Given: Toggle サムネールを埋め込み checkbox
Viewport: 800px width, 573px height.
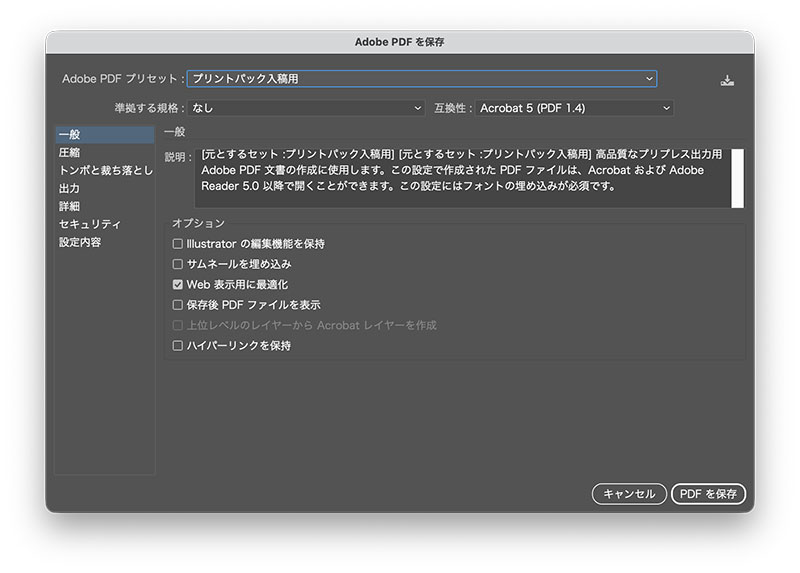Looking at the screenshot, I should coord(178,264).
